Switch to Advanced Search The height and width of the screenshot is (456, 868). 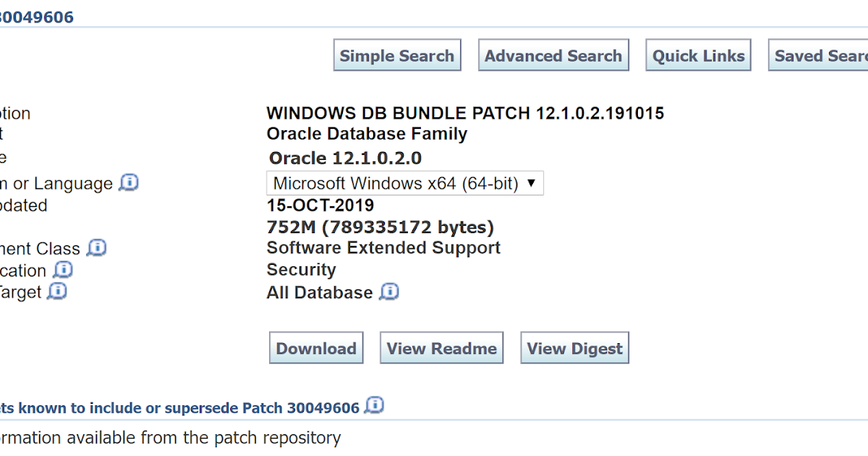coord(553,54)
